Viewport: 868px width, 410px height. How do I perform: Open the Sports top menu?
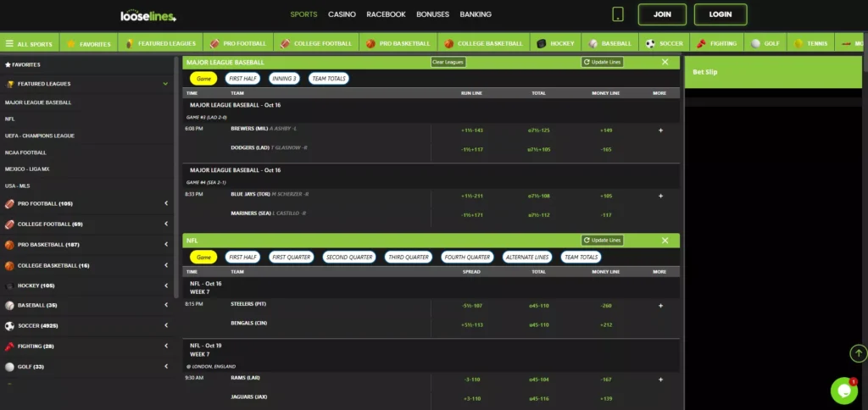click(x=304, y=14)
